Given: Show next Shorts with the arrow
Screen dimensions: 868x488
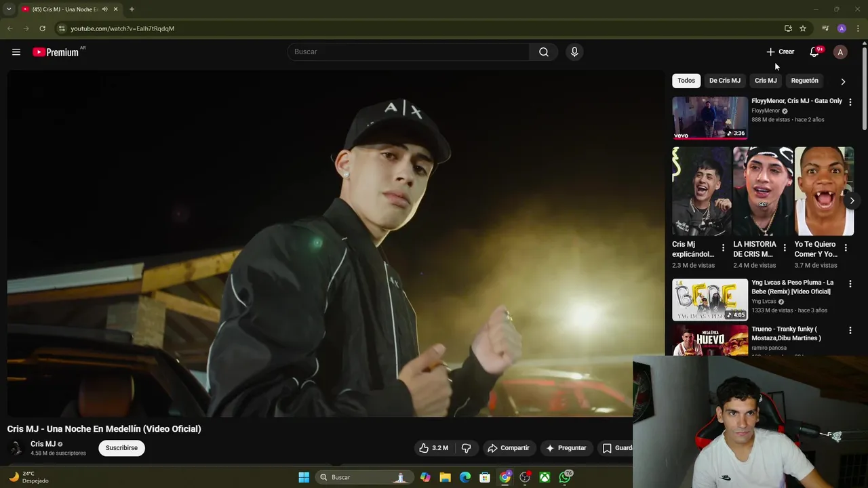Looking at the screenshot, I should point(852,201).
